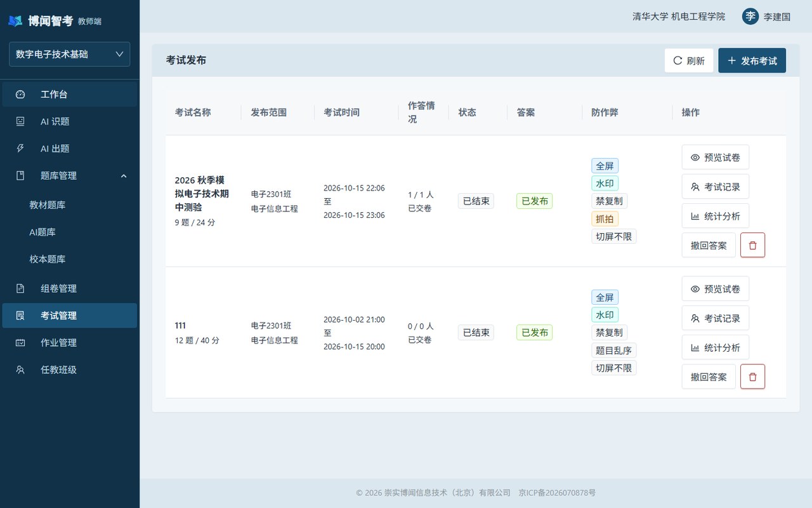
Task: Open 考试记录 for the 2026 秋季模拟 exam
Action: [x=716, y=187]
